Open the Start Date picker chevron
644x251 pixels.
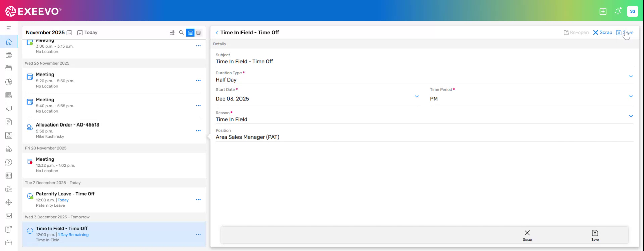point(417,97)
